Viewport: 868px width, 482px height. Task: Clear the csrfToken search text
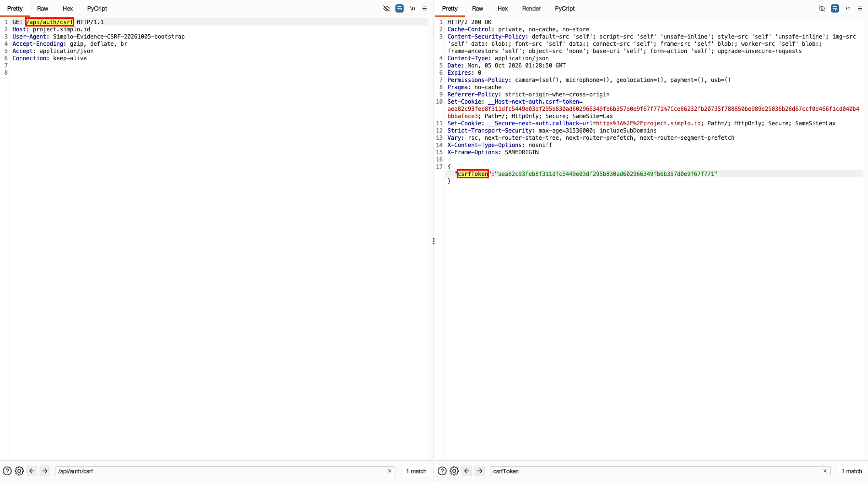(x=825, y=471)
